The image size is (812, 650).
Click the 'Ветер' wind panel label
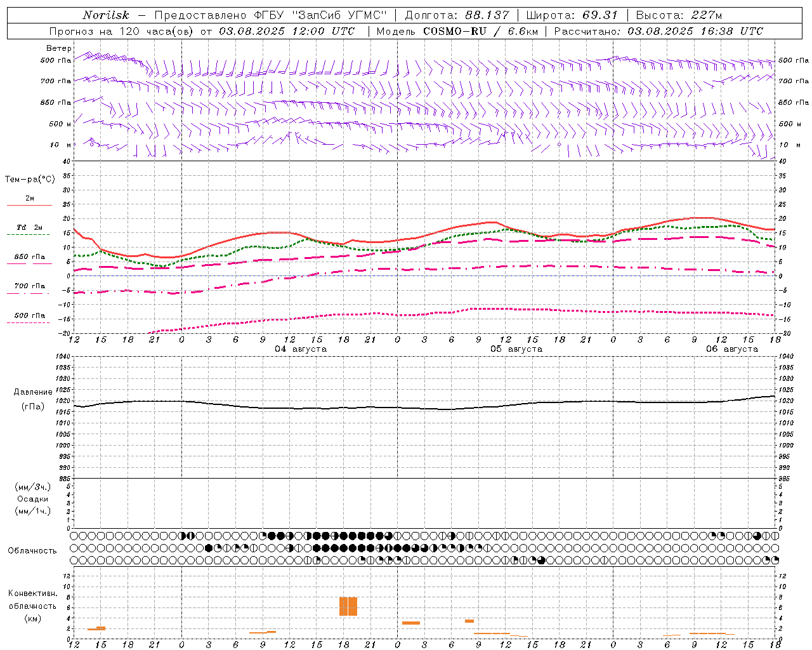pyautogui.click(x=59, y=48)
